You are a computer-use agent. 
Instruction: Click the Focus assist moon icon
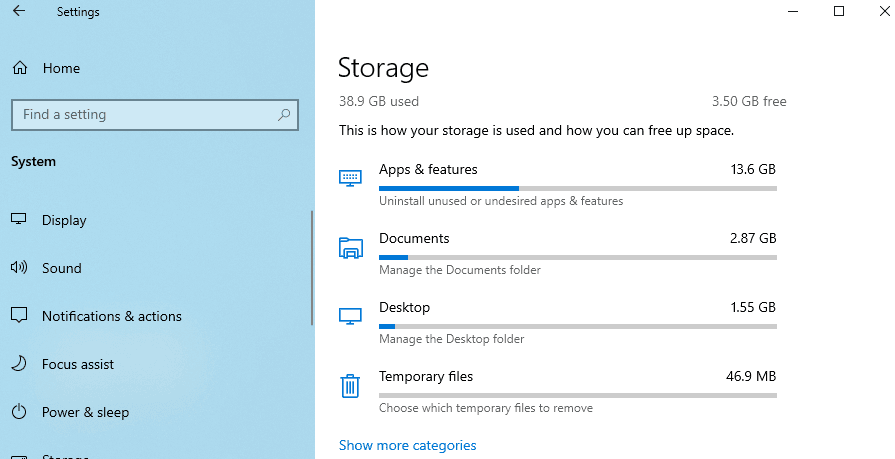(x=19, y=364)
